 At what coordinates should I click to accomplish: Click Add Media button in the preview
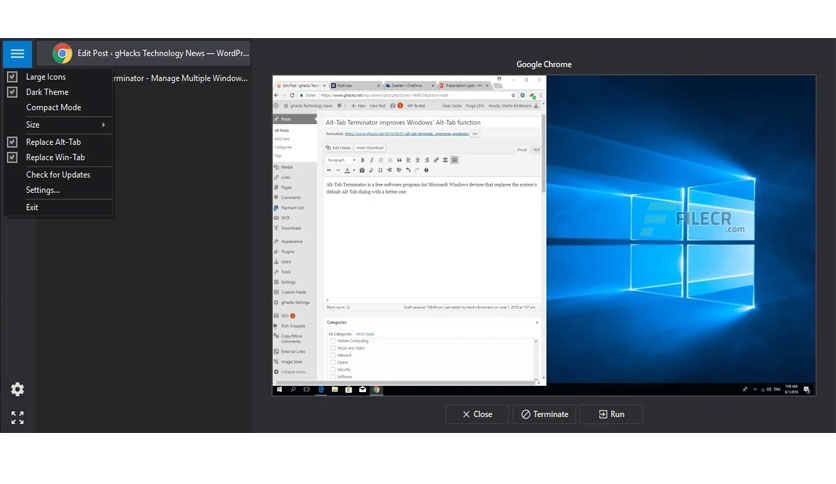[339, 148]
